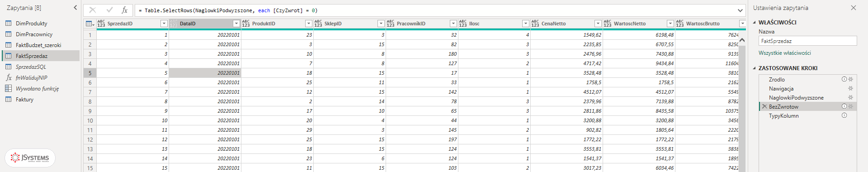
Task: Click the data type icon of PracownikID column
Action: click(391, 24)
